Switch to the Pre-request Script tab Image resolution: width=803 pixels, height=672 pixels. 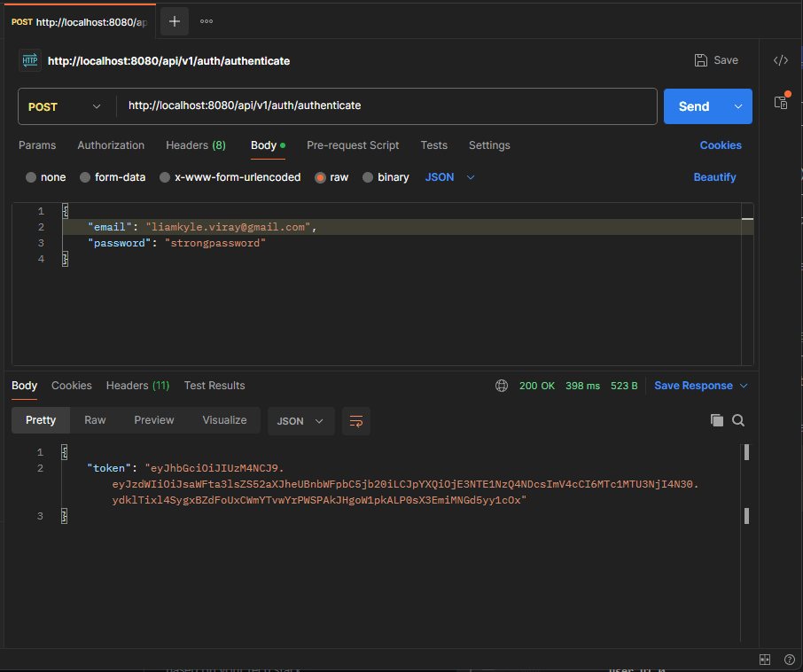pyautogui.click(x=353, y=145)
